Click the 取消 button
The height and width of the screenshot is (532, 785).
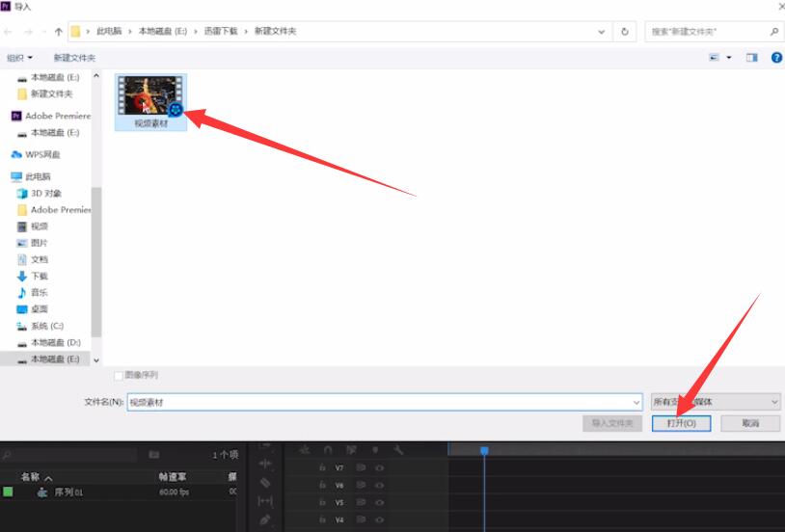coord(750,423)
